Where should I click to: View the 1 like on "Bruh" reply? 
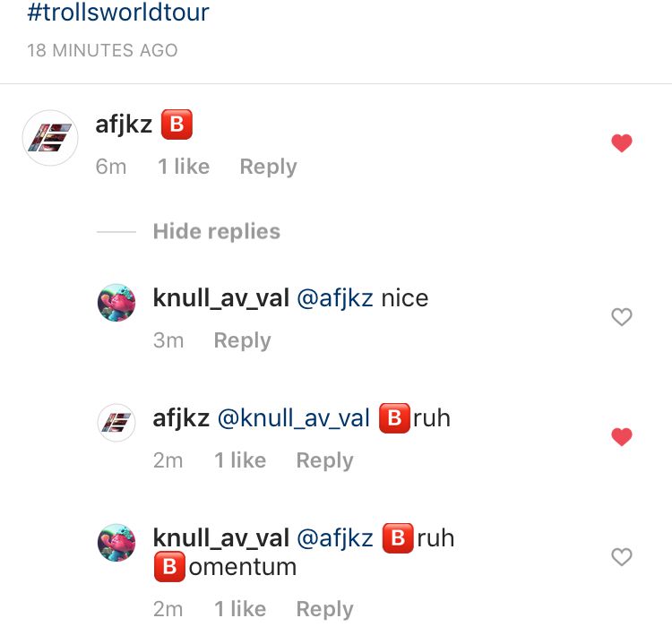coord(240,460)
